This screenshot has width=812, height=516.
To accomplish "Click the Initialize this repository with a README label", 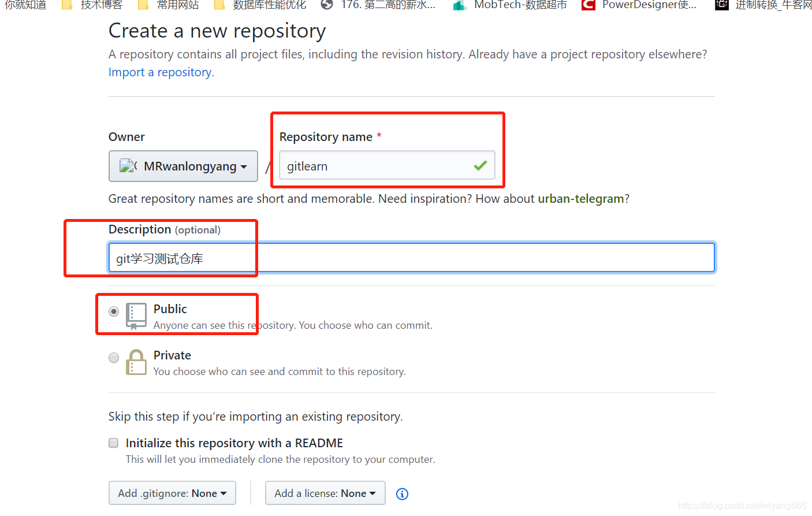I will point(234,443).
